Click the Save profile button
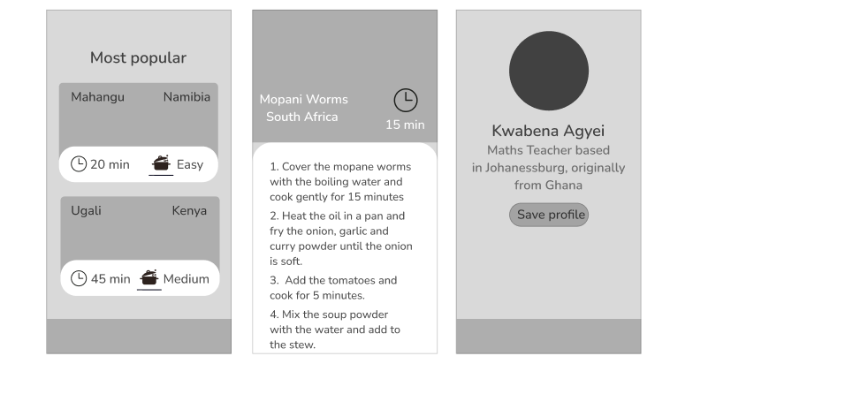This screenshot has width=868, height=394. [x=549, y=215]
